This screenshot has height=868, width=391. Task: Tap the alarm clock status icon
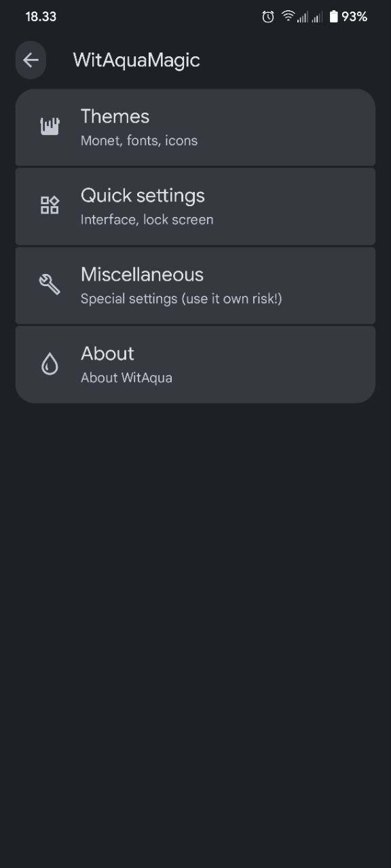pos(268,17)
